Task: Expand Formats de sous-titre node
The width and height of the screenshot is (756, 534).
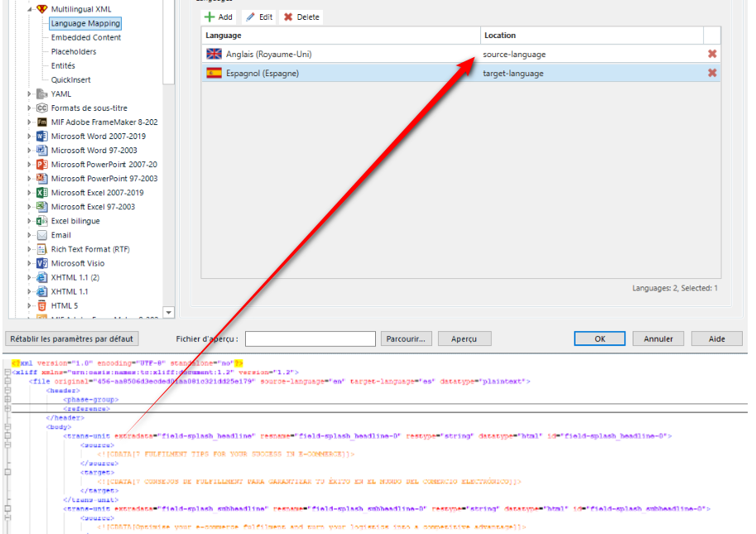Action: 29,108
